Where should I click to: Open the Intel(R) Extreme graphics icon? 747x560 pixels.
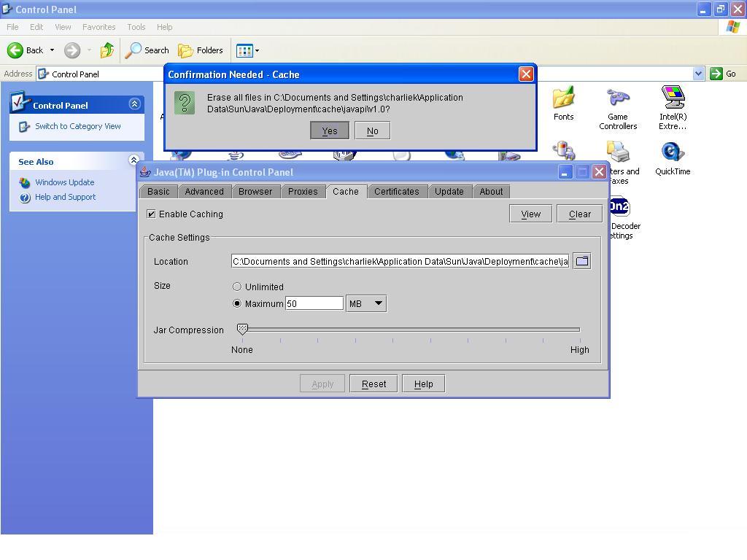[673, 99]
